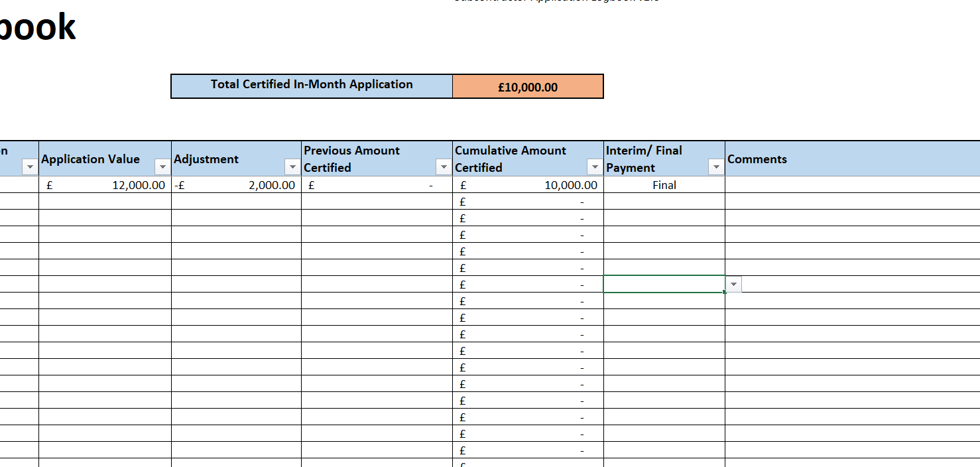
Task: Select the 12,000.00 Application Value cell
Action: click(x=105, y=185)
